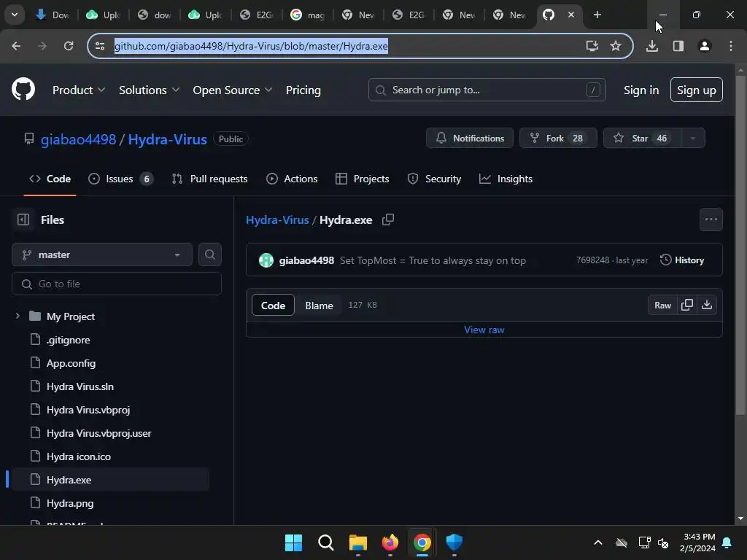Click the GitHub logo home icon

pos(23,89)
